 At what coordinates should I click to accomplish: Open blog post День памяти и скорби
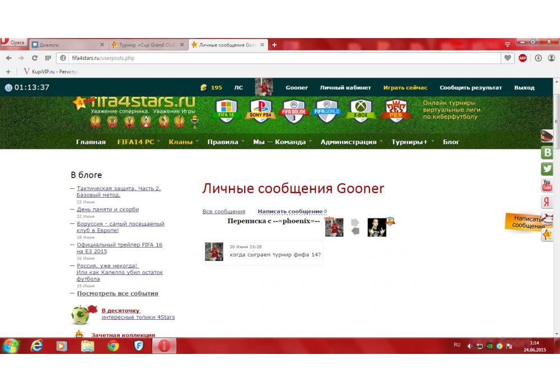pyautogui.click(x=108, y=209)
